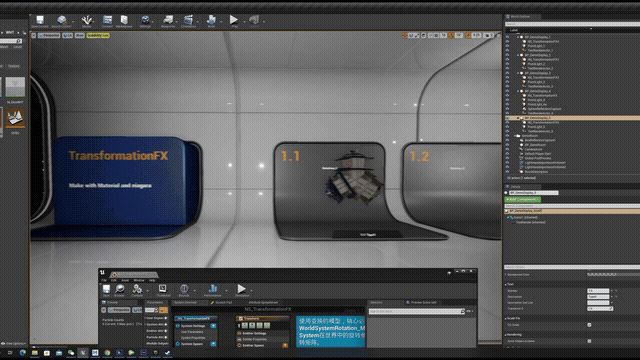Open the Source Control toolbar icon
Screen dimensions: 640x360
point(62,21)
